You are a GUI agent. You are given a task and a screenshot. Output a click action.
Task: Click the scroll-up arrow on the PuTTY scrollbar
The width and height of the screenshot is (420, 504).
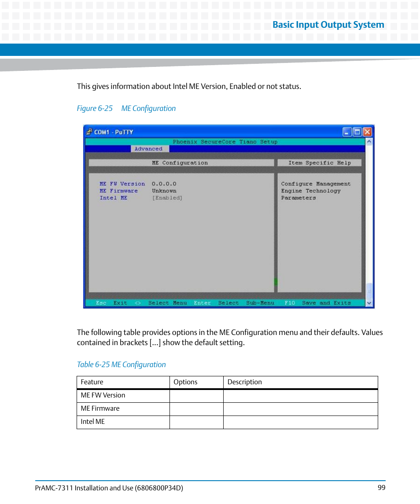[369, 141]
